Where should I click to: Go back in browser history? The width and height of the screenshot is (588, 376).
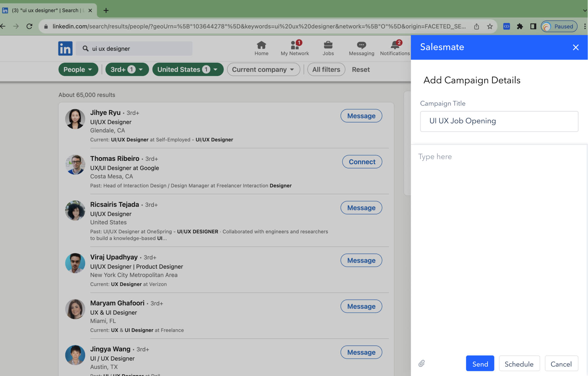[x=3, y=26]
